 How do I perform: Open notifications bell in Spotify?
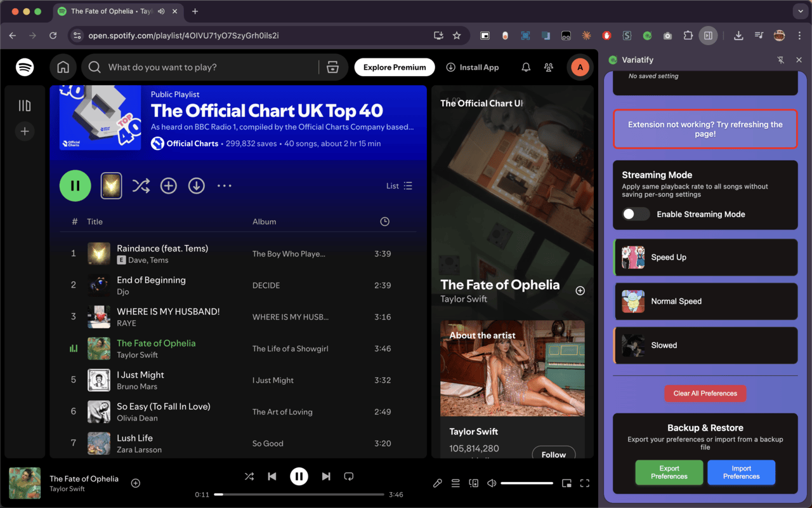pyautogui.click(x=526, y=67)
